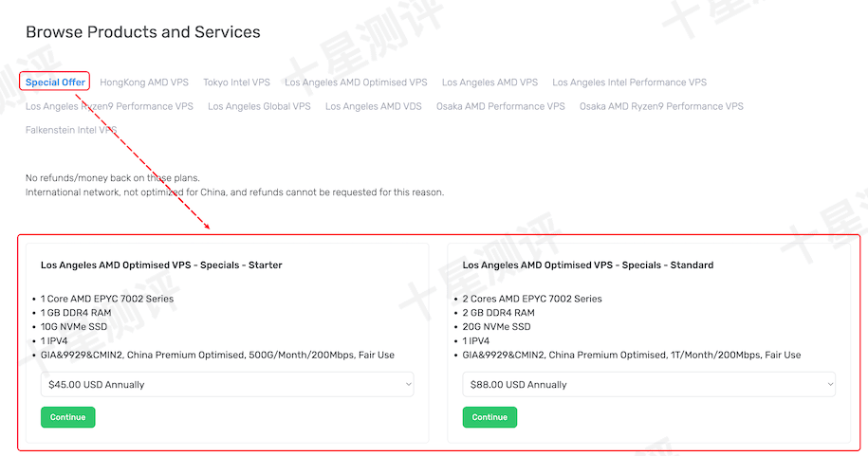Select the Special Offer tab
Screen dimensions: 868x456
55,82
